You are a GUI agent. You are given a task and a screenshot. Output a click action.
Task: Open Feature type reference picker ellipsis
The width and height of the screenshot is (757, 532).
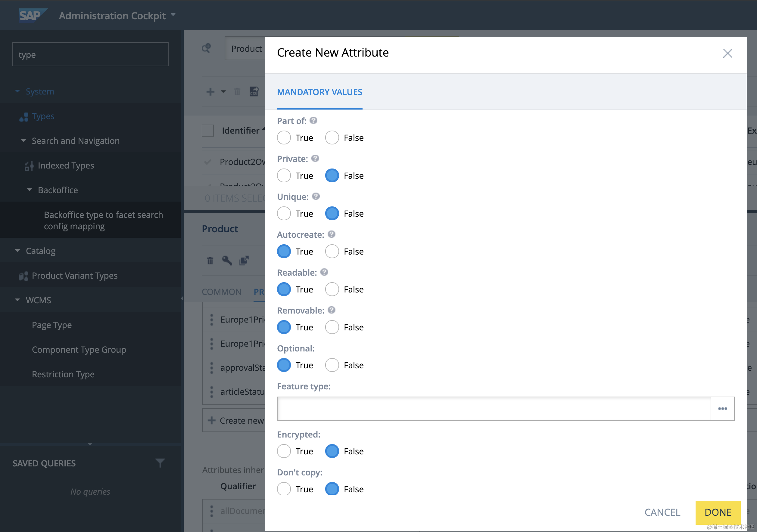click(722, 408)
